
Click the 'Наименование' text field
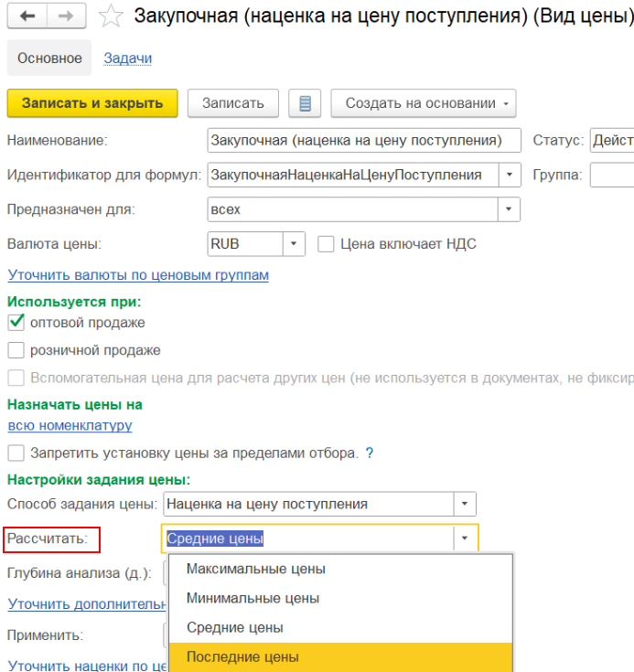[363, 140]
